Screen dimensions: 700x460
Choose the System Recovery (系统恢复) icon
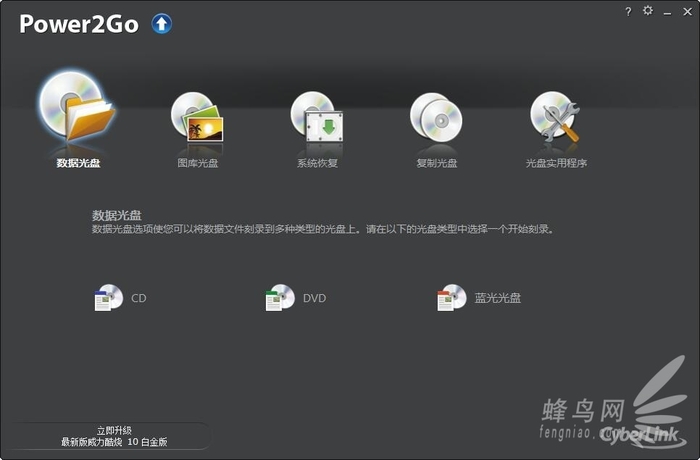tap(317, 117)
